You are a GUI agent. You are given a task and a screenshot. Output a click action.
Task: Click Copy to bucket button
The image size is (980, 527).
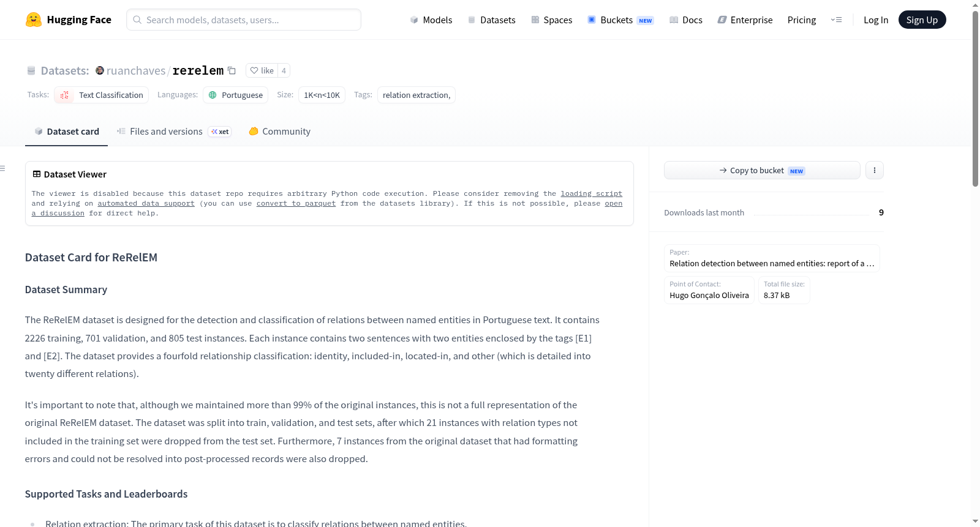[x=762, y=170]
